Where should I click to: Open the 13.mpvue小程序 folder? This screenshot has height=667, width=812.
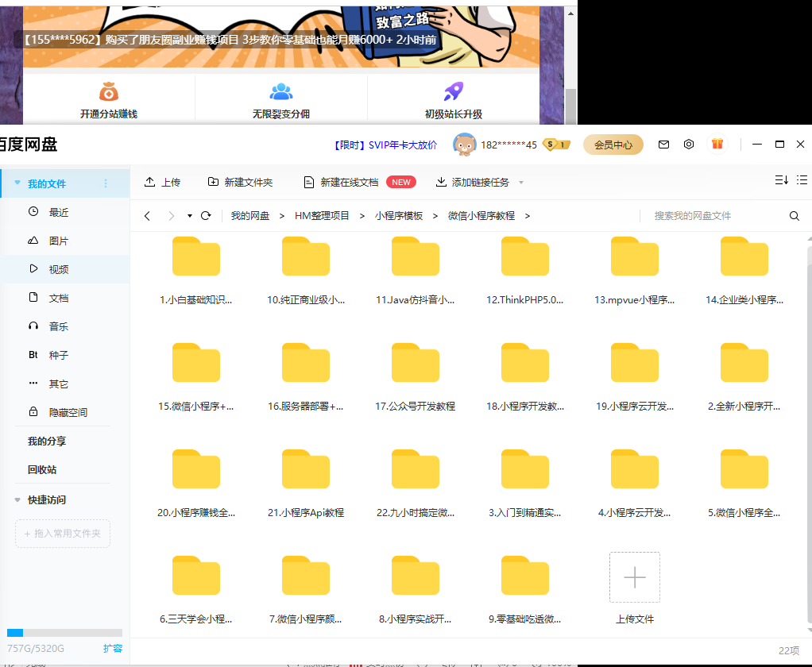634,256
